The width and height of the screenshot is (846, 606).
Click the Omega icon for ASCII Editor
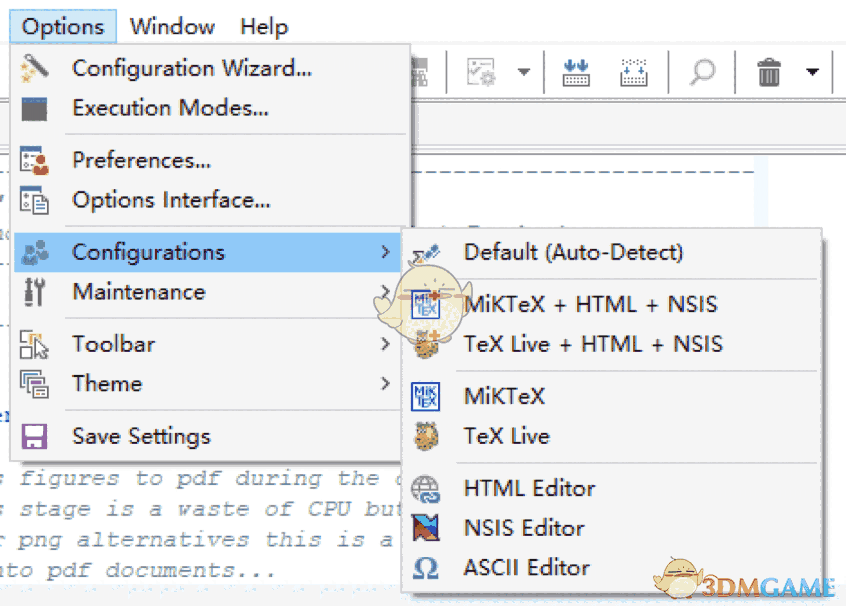pyautogui.click(x=426, y=568)
